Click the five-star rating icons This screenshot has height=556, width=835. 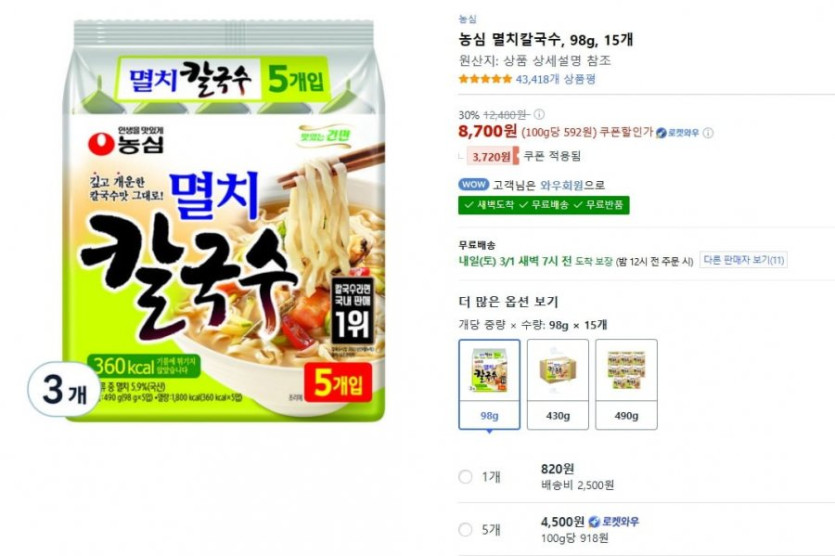coord(485,79)
